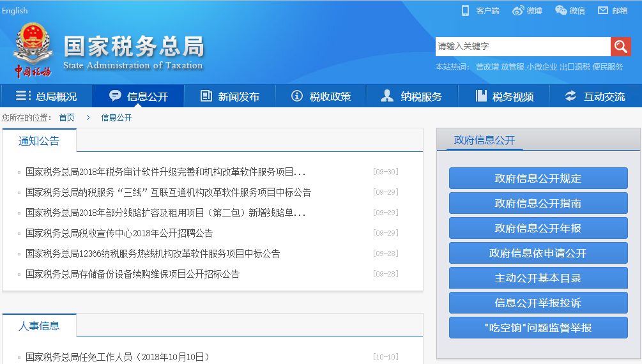Click the red search magnifier button
Screen dimensions: 642x364
tap(620, 46)
